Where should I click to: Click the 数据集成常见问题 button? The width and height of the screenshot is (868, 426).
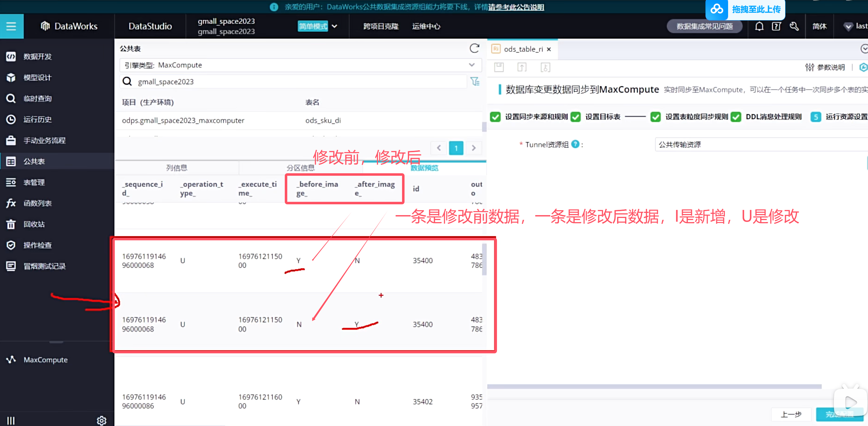click(704, 26)
